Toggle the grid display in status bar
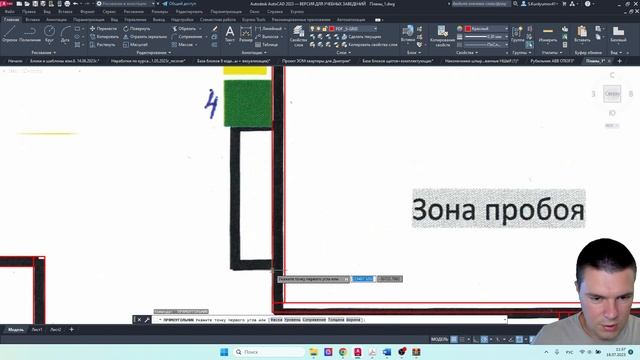This screenshot has width=640, height=360. tap(454, 339)
